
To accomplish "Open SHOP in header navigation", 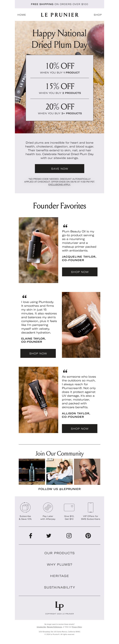I will [97, 15].
